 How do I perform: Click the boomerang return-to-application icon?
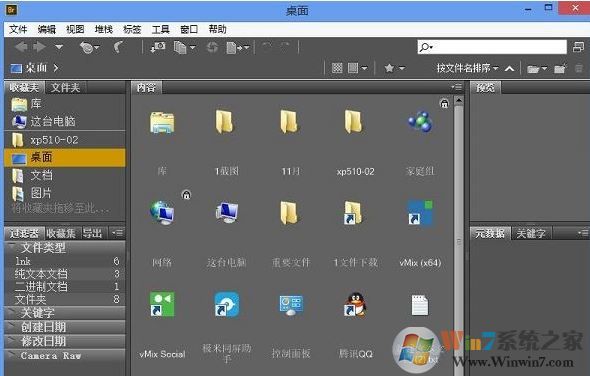[x=119, y=47]
